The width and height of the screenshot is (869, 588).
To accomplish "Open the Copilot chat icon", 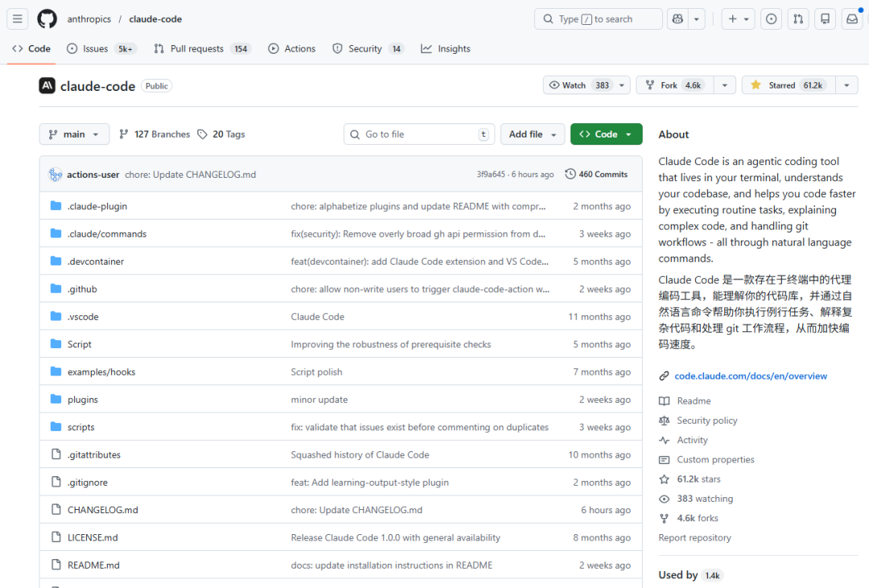I will pyautogui.click(x=677, y=19).
